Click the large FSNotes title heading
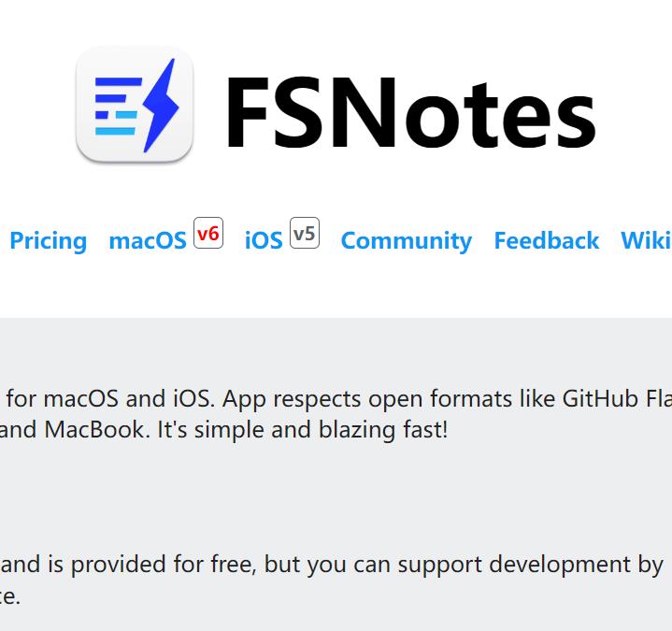Image resolution: width=672 pixels, height=631 pixels. pos(409,112)
